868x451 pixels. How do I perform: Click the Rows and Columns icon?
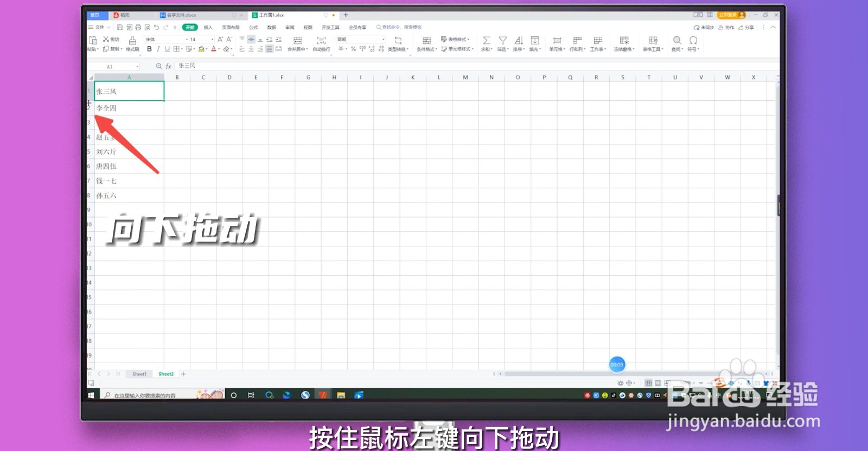pos(577,41)
